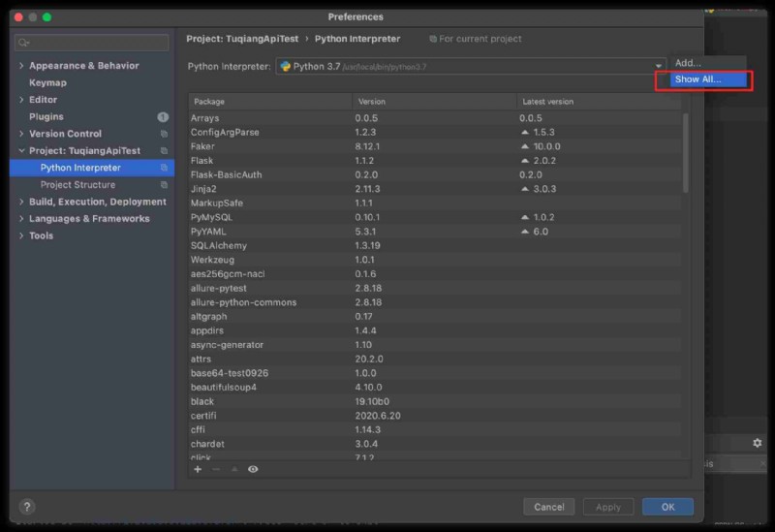The height and width of the screenshot is (532, 775).
Task: Select the Flask-BasicAuth package row
Action: [x=435, y=174]
